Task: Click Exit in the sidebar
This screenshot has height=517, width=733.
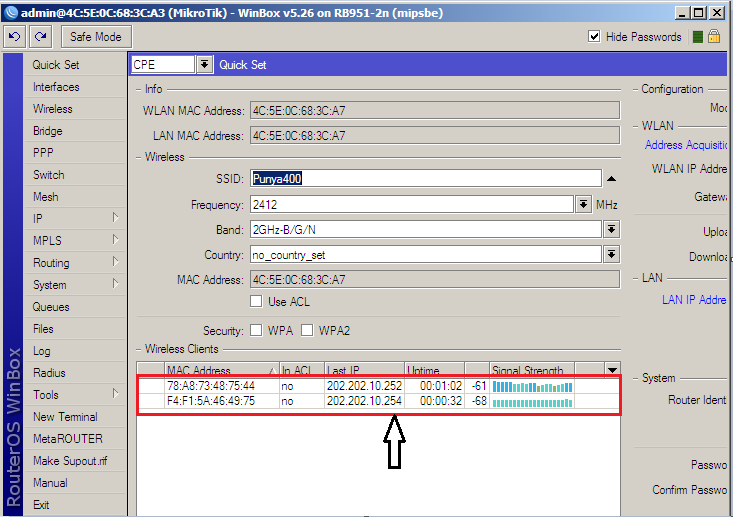Action: click(75, 504)
